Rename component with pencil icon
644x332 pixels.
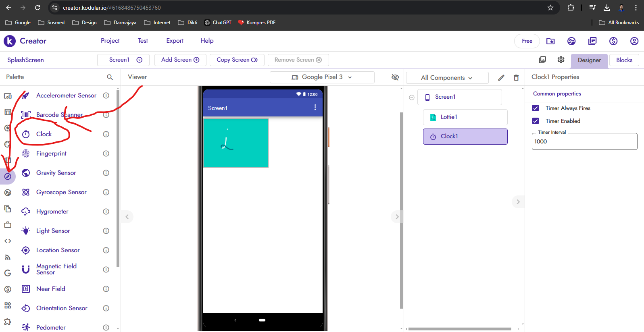tap(501, 78)
